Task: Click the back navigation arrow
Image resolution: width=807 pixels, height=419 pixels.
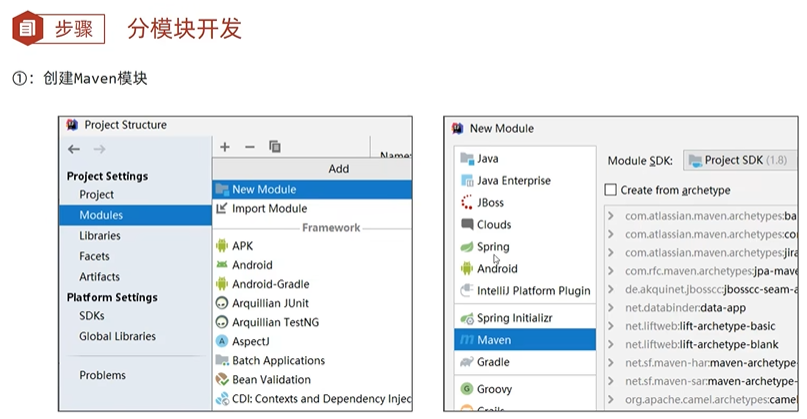Action: click(x=74, y=149)
